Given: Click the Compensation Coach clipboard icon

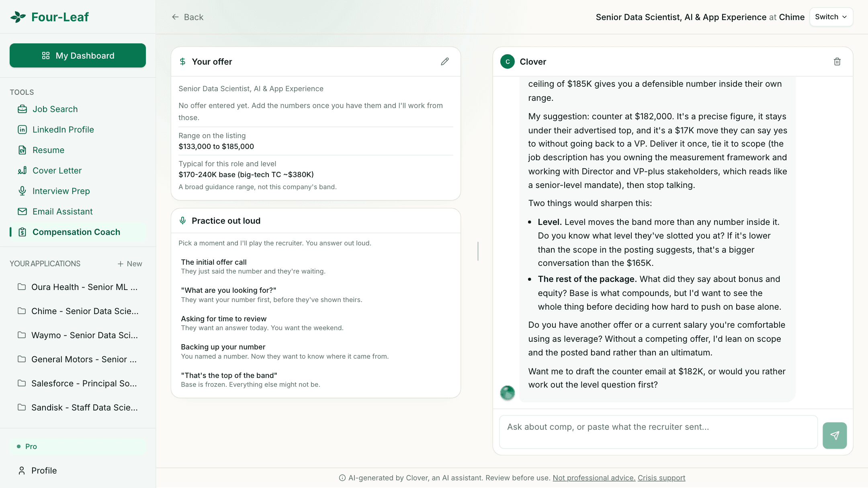Looking at the screenshot, I should (23, 232).
